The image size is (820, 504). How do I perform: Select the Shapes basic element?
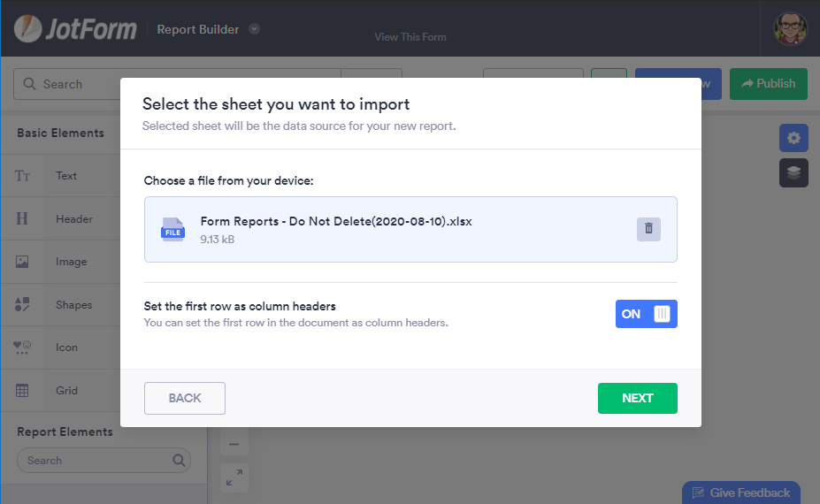73,305
